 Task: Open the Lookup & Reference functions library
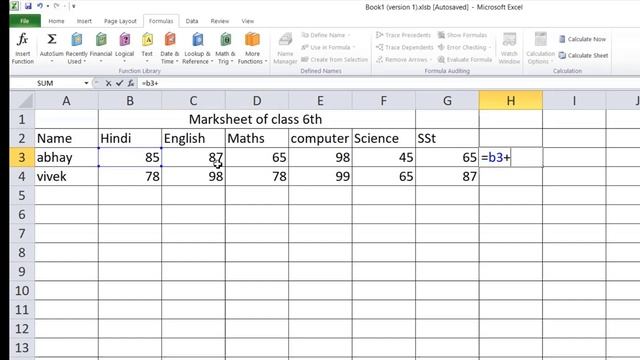point(198,48)
